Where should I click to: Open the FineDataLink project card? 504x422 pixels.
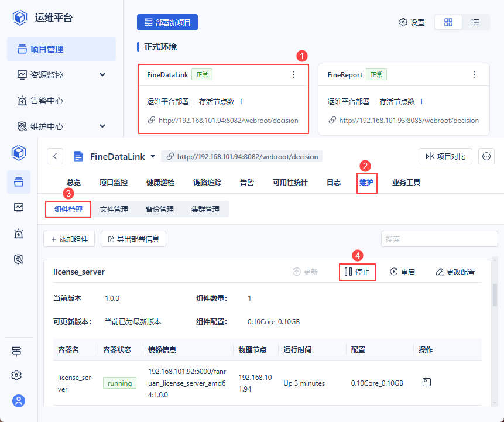click(x=224, y=99)
